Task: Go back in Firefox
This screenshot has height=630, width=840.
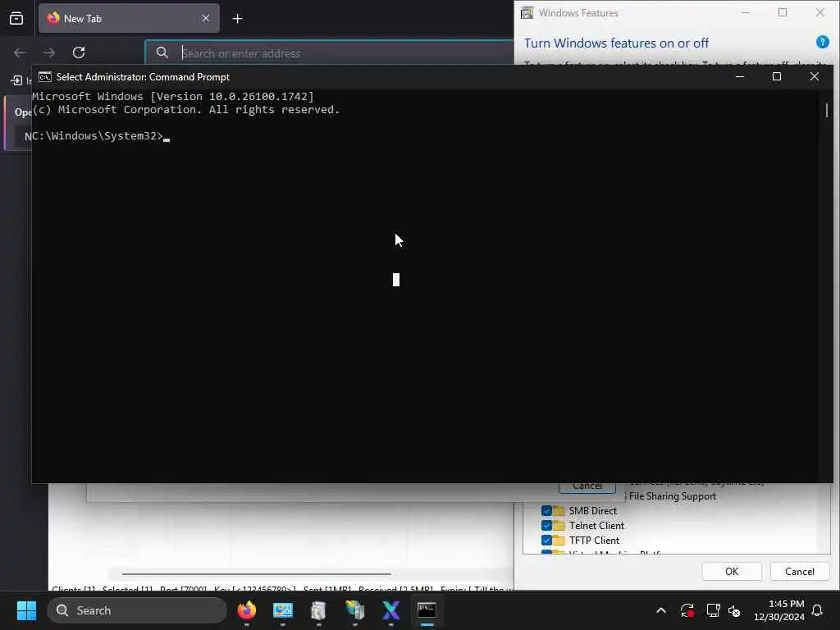Action: 20,52
